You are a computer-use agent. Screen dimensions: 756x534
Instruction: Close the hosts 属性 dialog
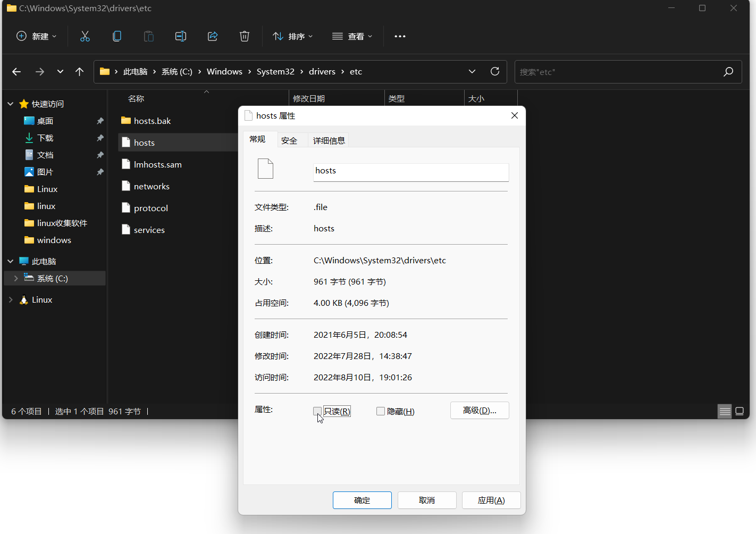(515, 115)
